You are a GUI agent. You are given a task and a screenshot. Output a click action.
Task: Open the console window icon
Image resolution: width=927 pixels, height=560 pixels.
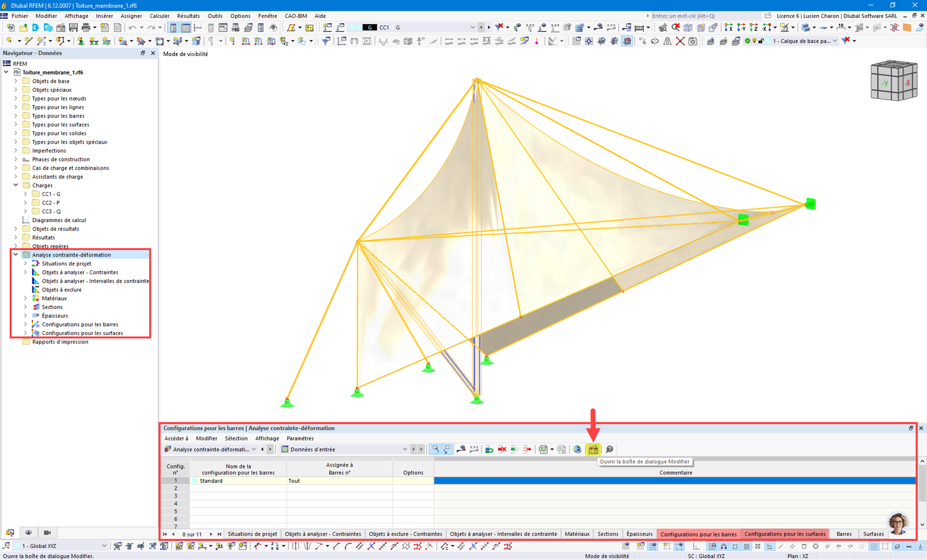(x=223, y=27)
